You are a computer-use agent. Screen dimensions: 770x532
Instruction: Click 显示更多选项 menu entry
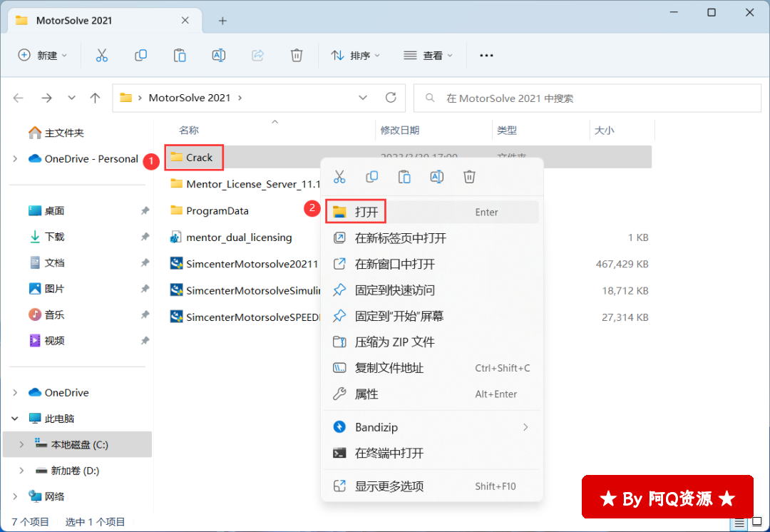tap(389, 486)
